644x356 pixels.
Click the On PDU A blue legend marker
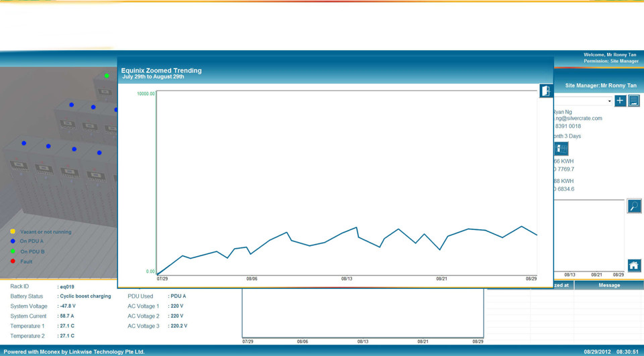[13, 241]
